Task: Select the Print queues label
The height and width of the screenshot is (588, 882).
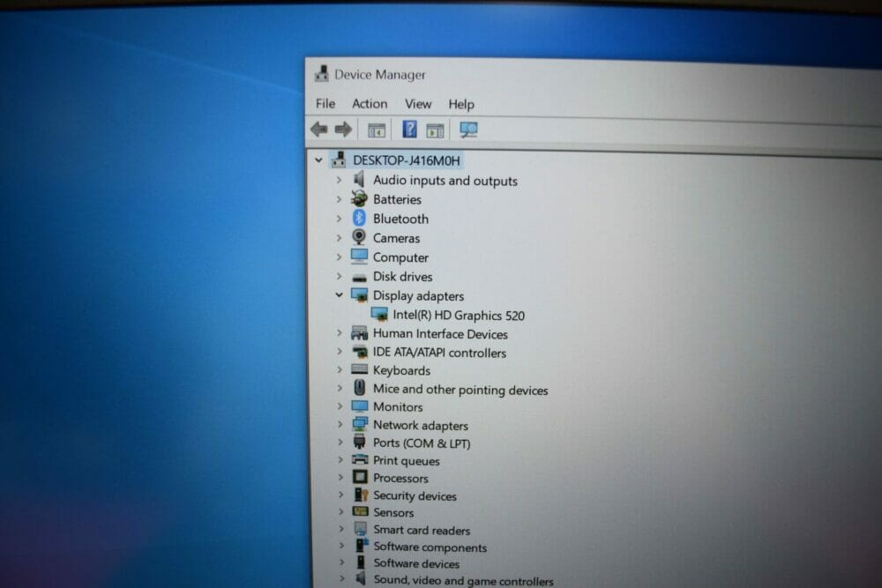Action: pyautogui.click(x=407, y=461)
